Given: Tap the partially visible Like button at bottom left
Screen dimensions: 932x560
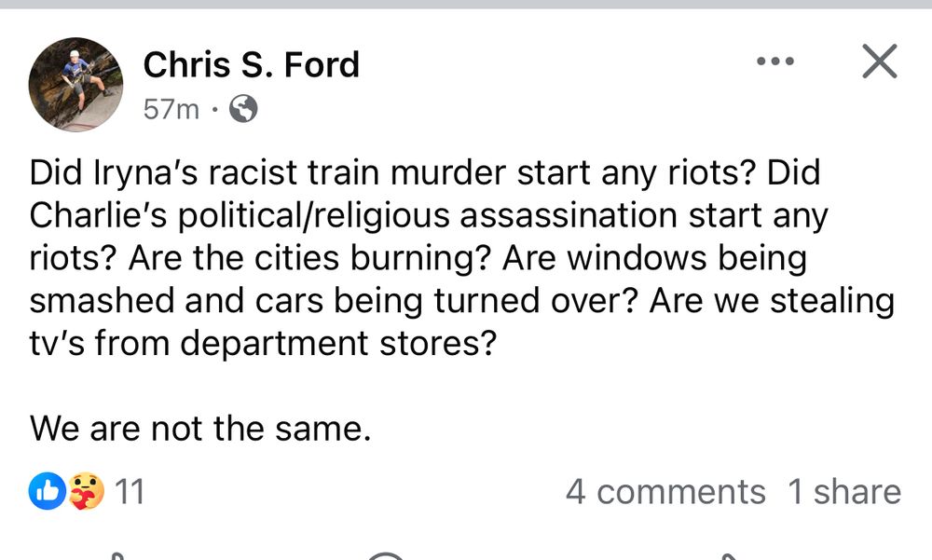Looking at the screenshot, I should tap(116, 555).
